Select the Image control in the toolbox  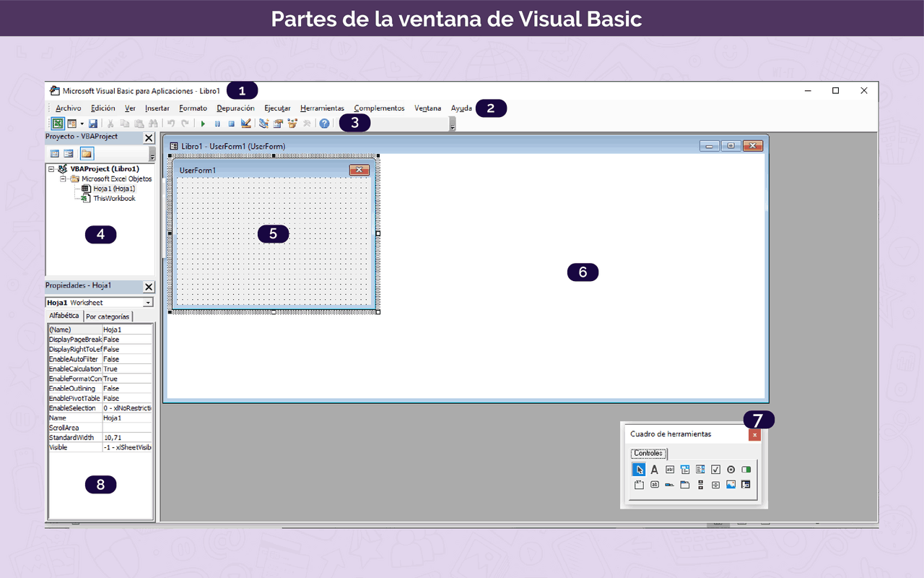point(731,485)
